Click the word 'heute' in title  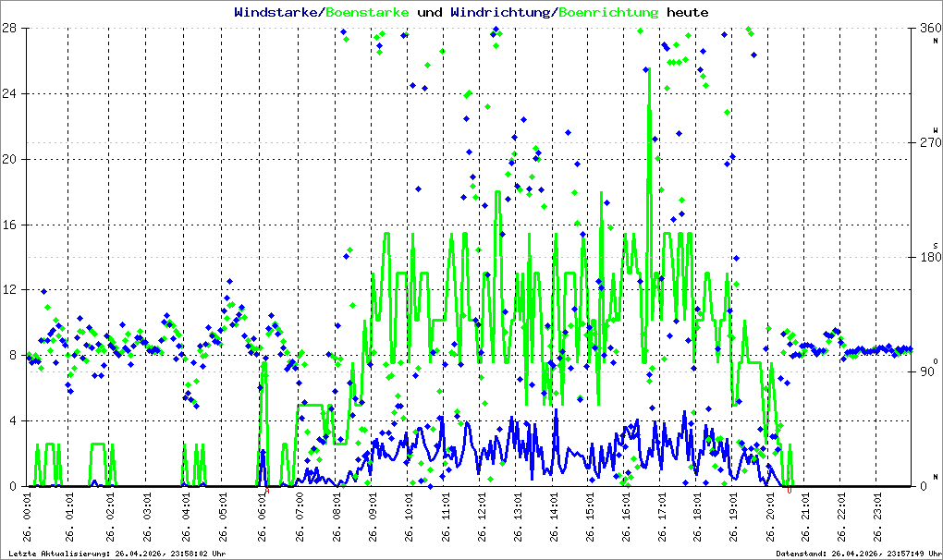(688, 12)
